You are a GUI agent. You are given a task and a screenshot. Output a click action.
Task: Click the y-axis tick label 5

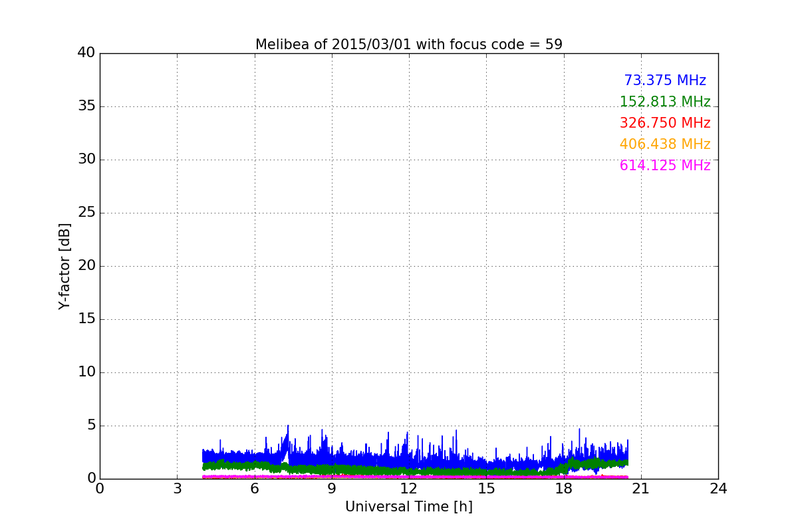pos(91,426)
